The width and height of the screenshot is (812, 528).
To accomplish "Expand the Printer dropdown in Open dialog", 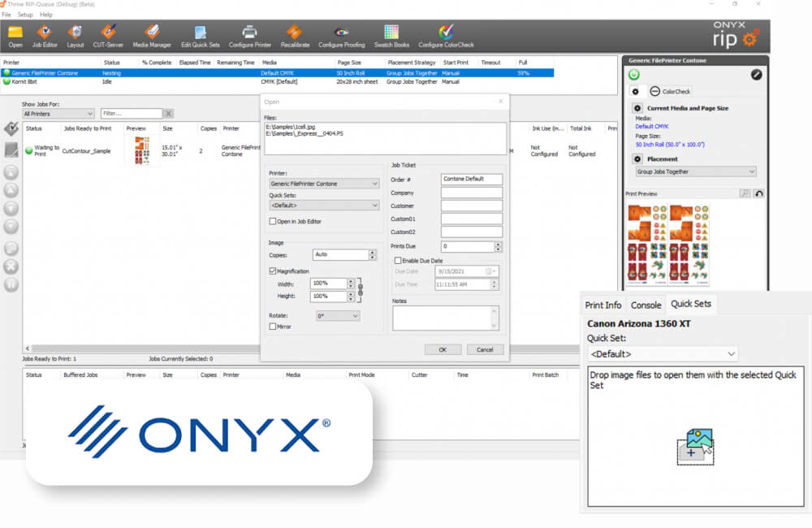I will (x=324, y=184).
